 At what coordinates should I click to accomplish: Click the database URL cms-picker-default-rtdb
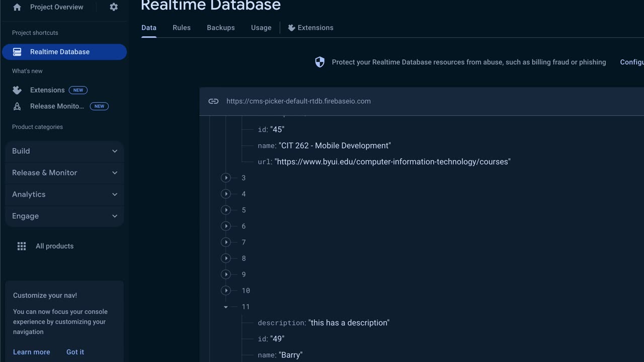point(298,101)
